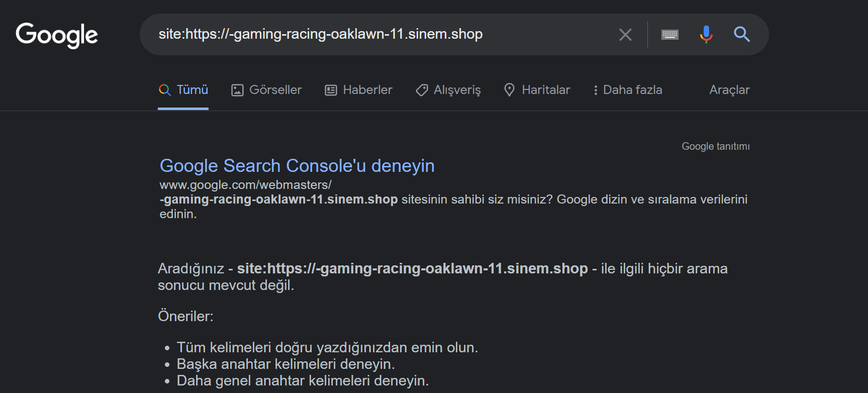Click the www.google.com/webmasters/ URL text

(x=245, y=185)
